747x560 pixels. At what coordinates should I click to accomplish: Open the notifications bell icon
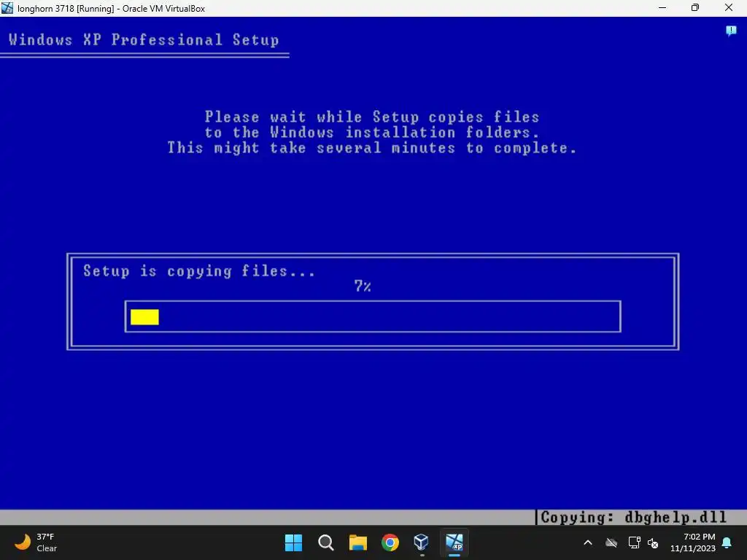[x=727, y=542]
